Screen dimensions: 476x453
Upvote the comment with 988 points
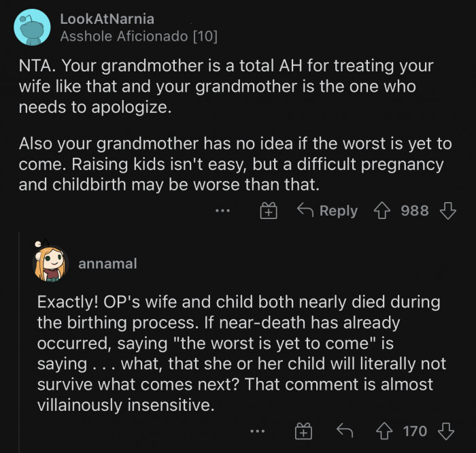coord(381,211)
